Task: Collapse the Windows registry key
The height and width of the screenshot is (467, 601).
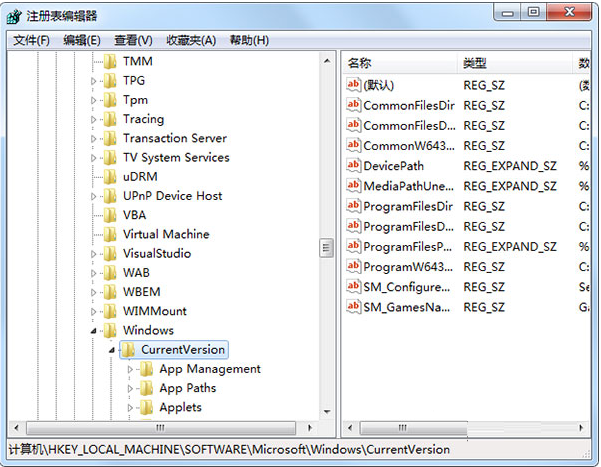Action: [x=94, y=331]
